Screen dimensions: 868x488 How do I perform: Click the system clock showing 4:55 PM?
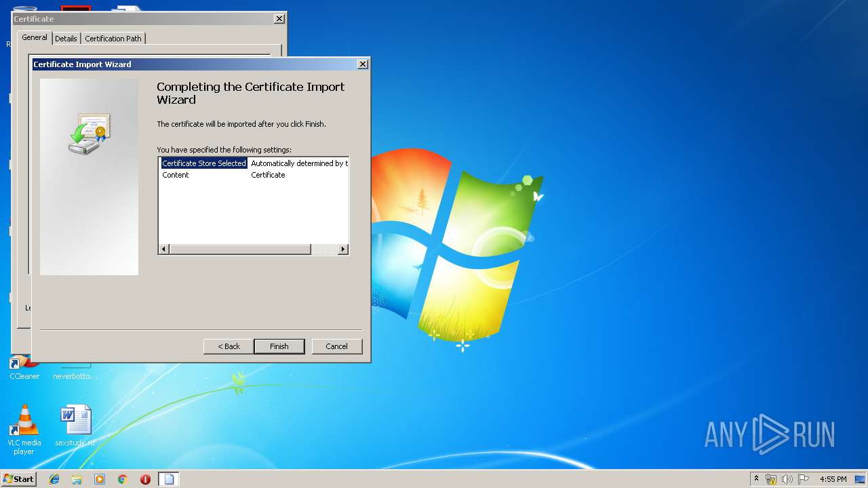[x=833, y=479]
